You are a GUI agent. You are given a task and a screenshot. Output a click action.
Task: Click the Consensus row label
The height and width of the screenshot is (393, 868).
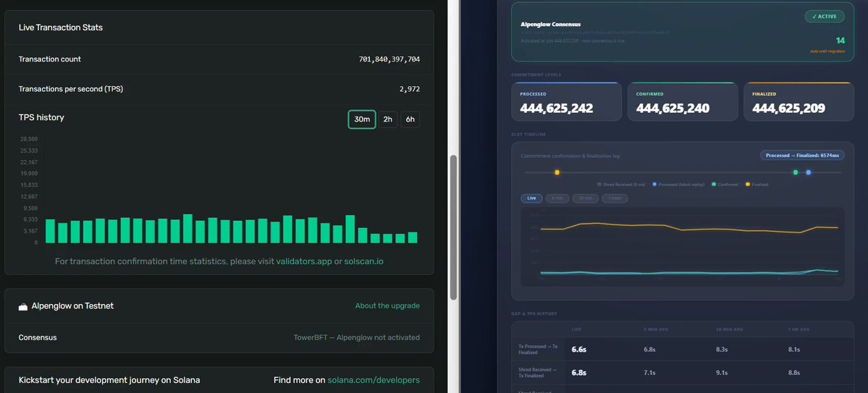[38, 338]
